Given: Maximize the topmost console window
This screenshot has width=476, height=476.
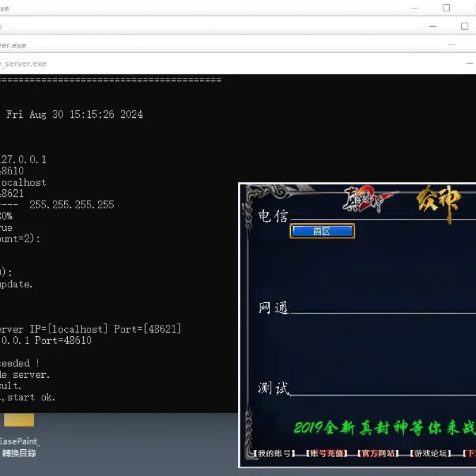Looking at the screenshot, I should coord(446,8).
